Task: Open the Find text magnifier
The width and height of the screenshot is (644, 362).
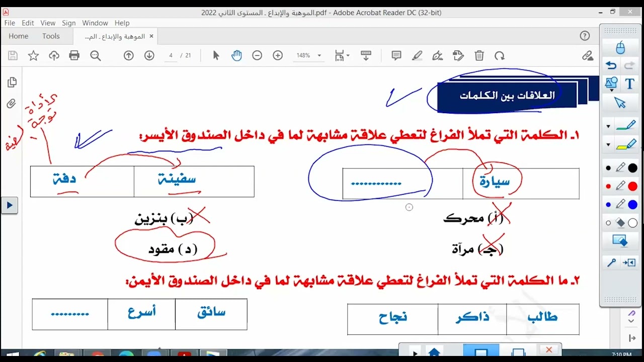Action: 95,56
